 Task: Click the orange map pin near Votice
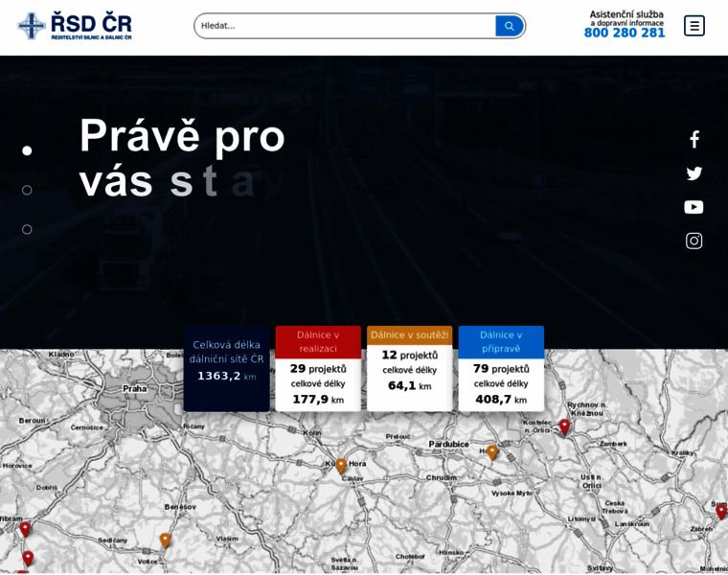tap(165, 540)
